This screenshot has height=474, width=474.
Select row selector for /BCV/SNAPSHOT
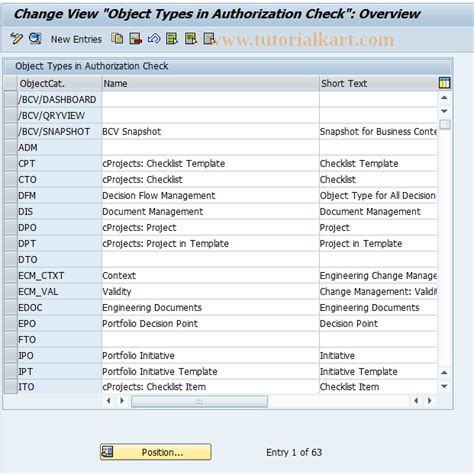(11, 131)
